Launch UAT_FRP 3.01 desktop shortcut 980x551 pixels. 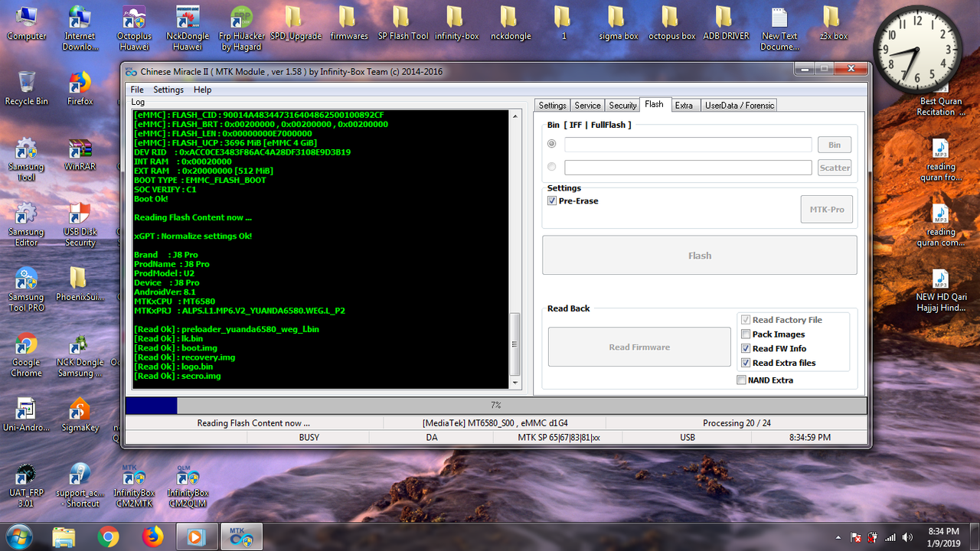pyautogui.click(x=26, y=486)
